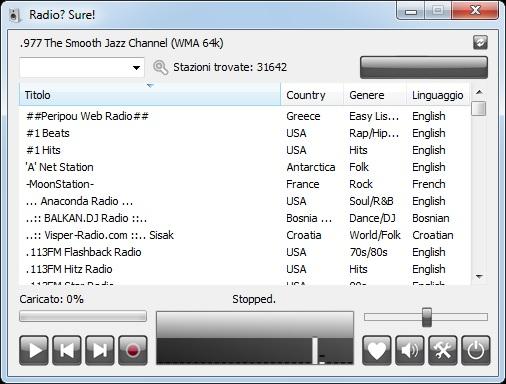The height and width of the screenshot is (384, 506).
Task: Toggle mute with the speaker icon
Action: click(x=410, y=350)
